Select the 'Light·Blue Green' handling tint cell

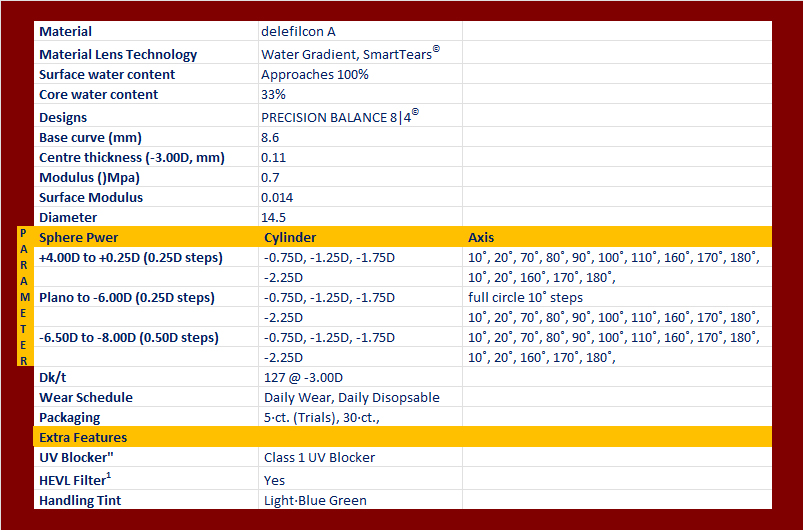pos(360,500)
